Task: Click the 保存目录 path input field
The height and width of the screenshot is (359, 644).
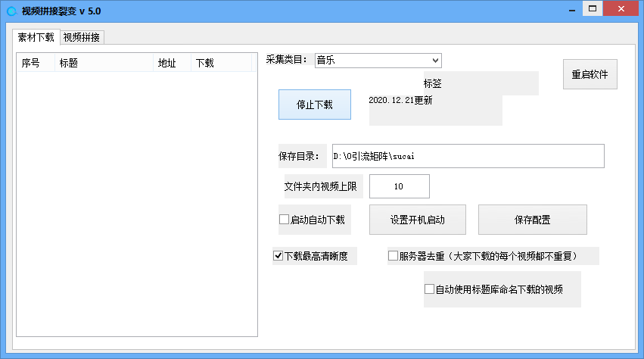Action: pyautogui.click(x=468, y=156)
